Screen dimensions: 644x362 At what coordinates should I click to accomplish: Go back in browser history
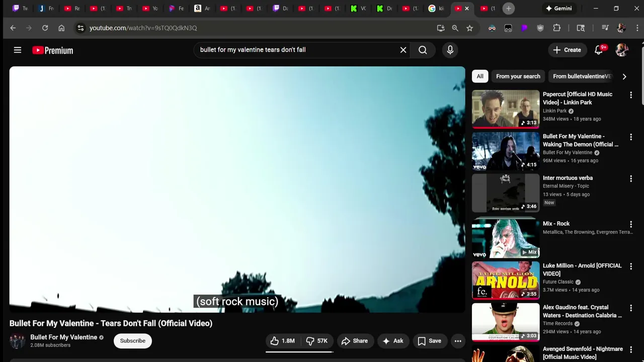point(13,28)
